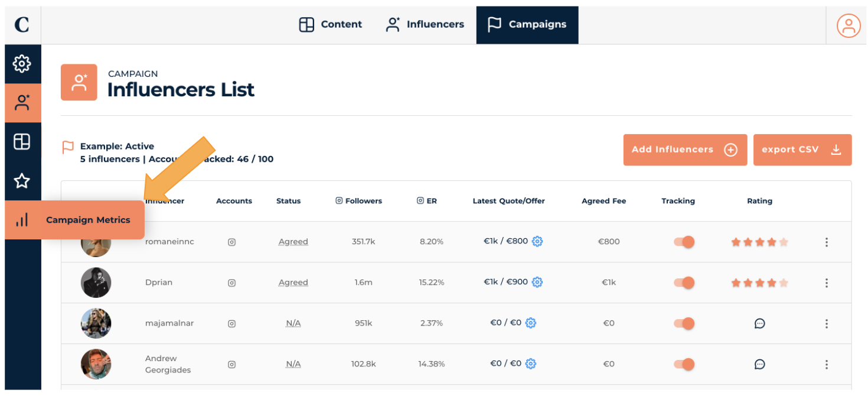Click the Add Influencers button
Screen dimensions: 868x396
[684, 150]
